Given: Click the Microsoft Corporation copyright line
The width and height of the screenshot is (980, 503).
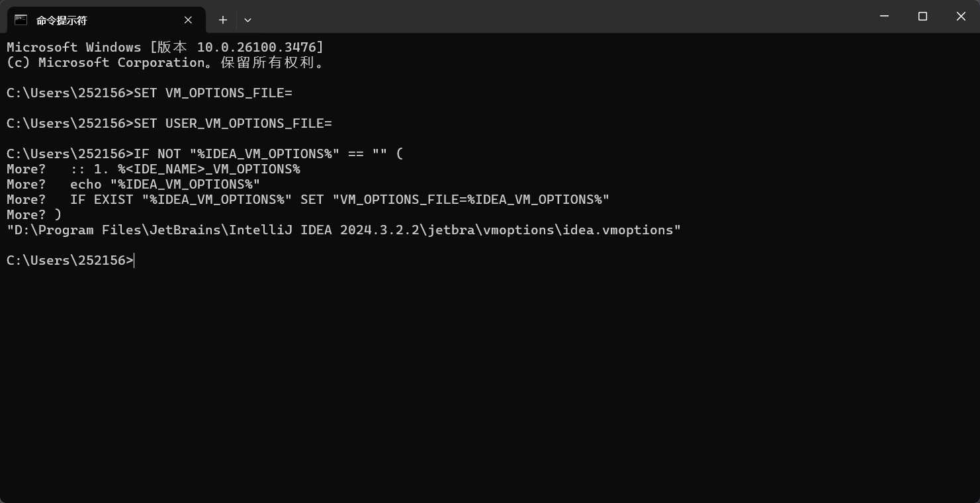Looking at the screenshot, I should click(165, 62).
